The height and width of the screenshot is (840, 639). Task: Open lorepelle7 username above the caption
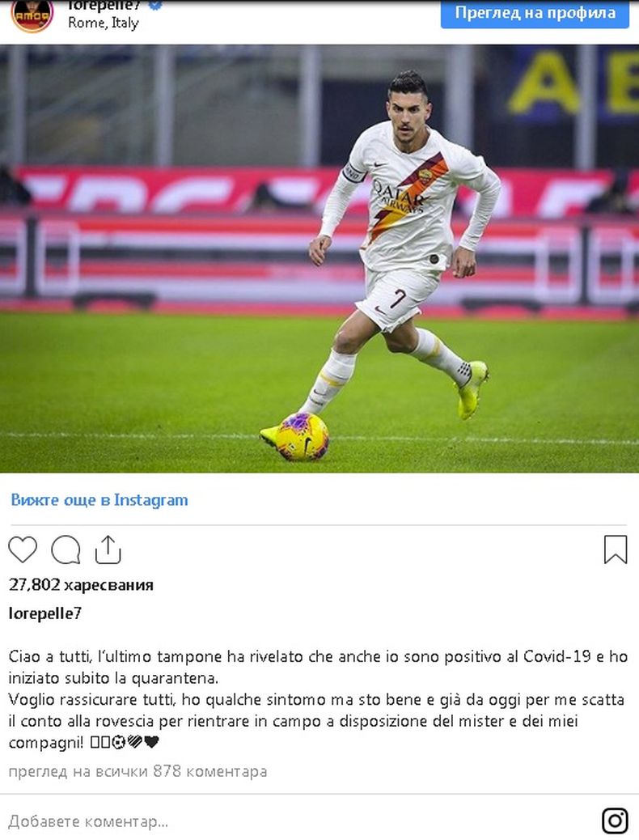pos(45,613)
